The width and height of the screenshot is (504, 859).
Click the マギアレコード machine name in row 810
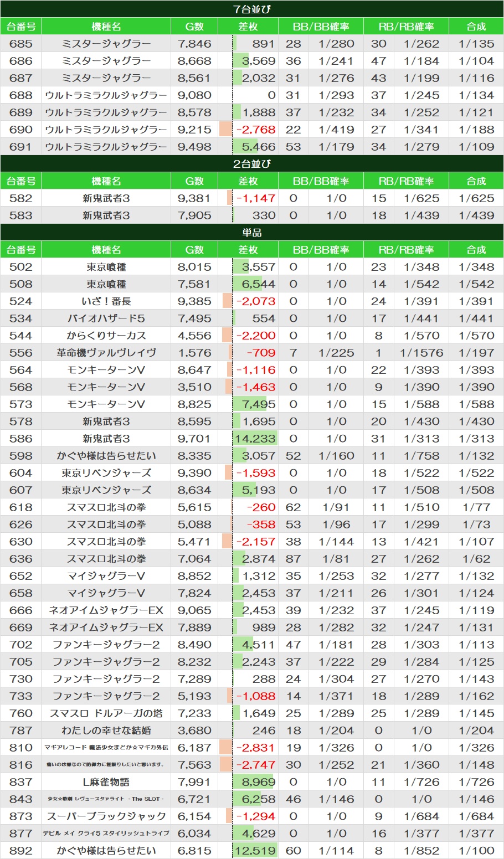point(106,748)
